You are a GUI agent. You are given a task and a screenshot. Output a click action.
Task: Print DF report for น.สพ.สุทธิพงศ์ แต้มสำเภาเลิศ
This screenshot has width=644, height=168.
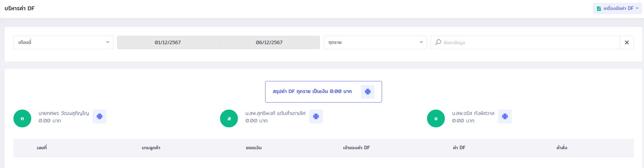coord(316,116)
